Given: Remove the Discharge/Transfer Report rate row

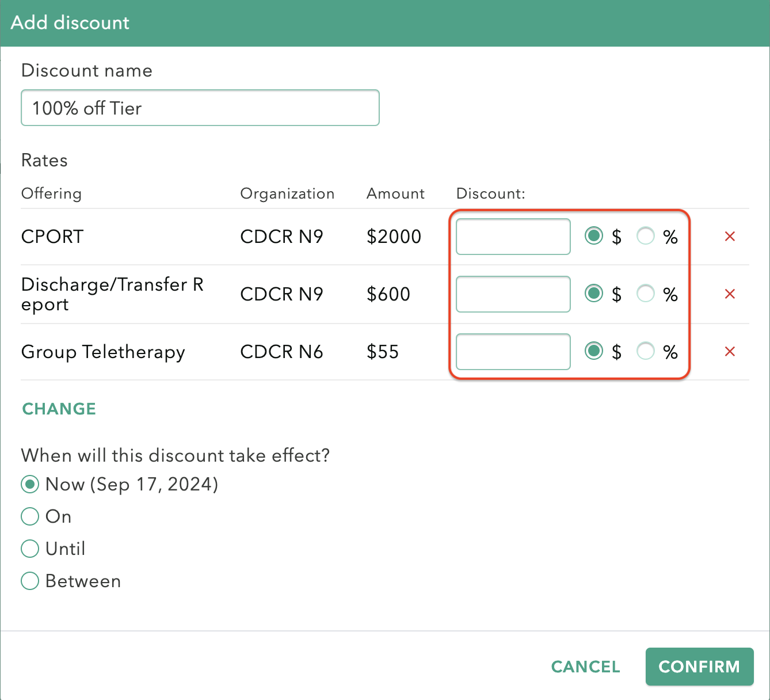Looking at the screenshot, I should tap(730, 294).
